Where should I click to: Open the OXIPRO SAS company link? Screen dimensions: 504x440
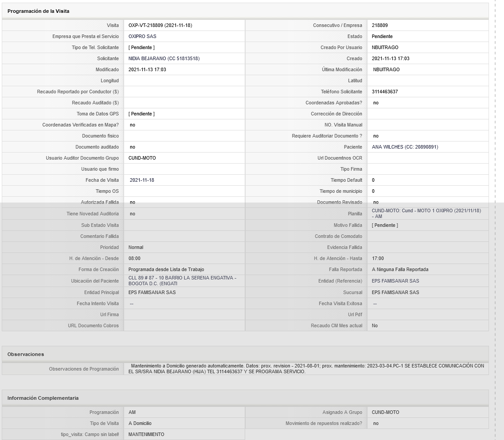pos(142,36)
